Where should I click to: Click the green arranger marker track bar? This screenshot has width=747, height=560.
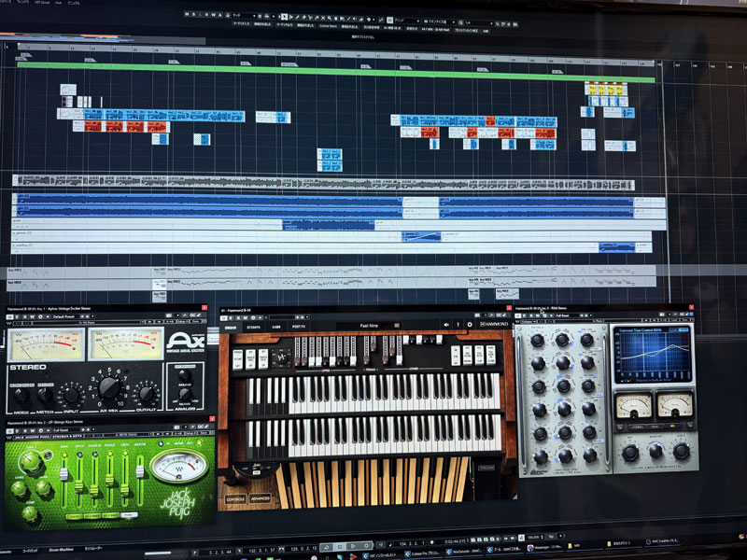pyautogui.click(x=336, y=72)
